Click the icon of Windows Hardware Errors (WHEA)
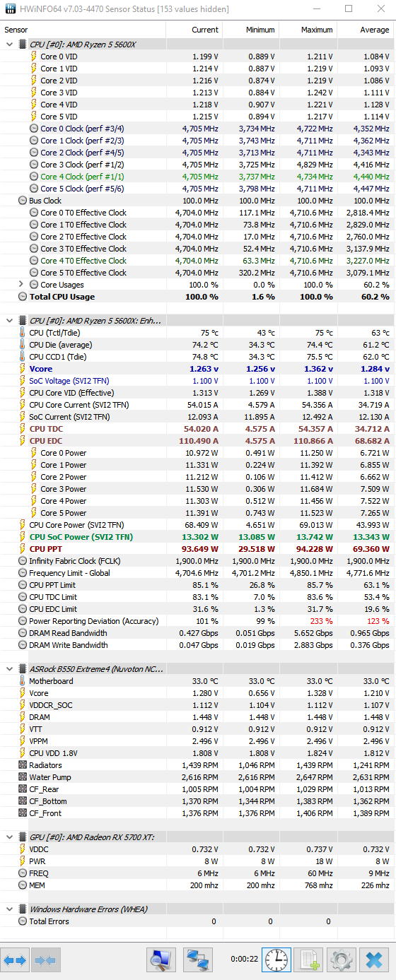This screenshot has height=980, width=396. pos(23,909)
